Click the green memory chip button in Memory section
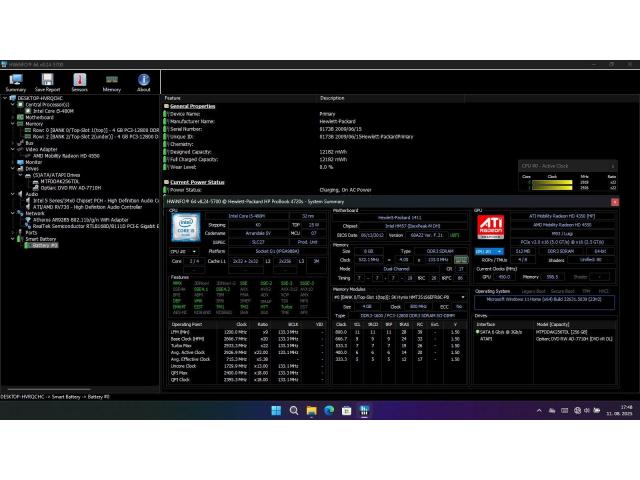This screenshot has width=640, height=480. (461, 260)
